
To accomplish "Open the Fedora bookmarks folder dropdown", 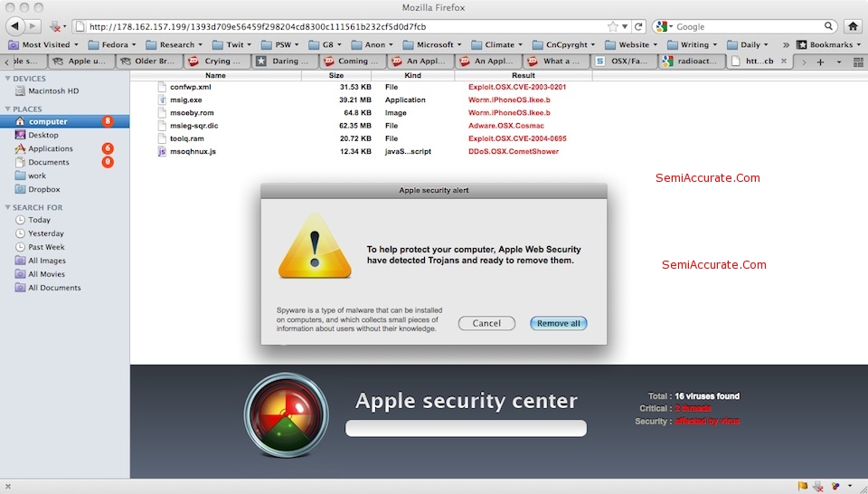I will tap(113, 44).
